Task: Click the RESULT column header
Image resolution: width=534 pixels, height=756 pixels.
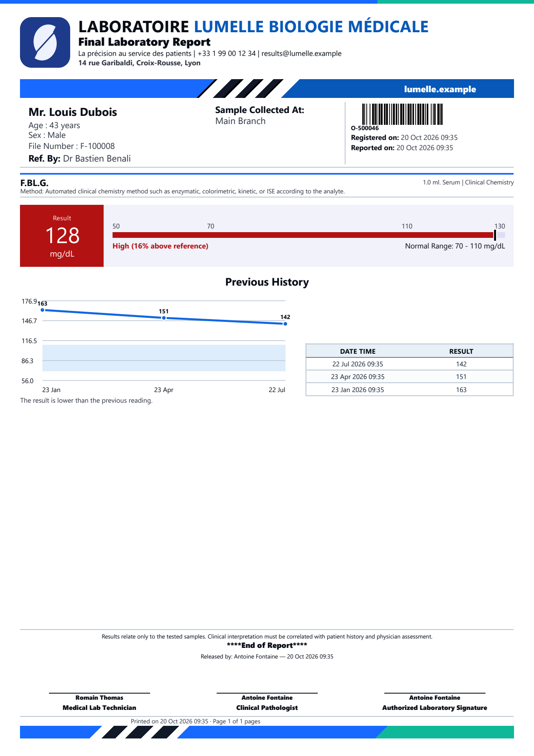Action: coord(461,351)
